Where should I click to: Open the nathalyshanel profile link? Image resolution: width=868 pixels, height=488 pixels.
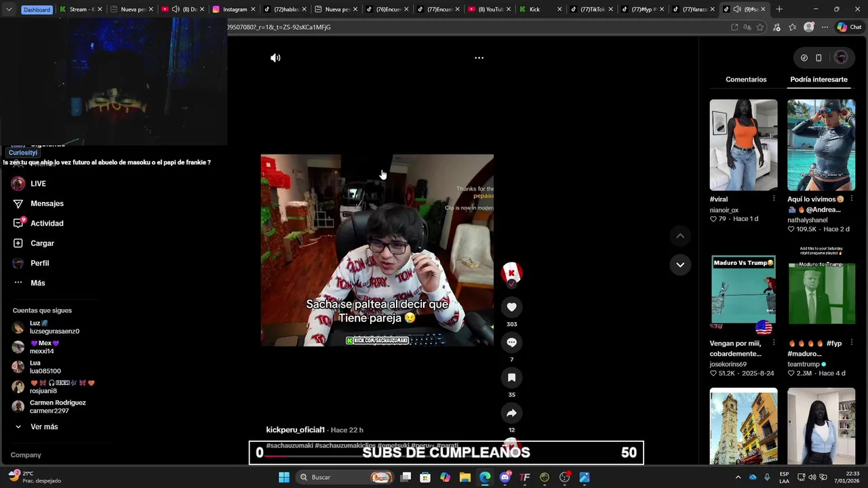coord(807,220)
